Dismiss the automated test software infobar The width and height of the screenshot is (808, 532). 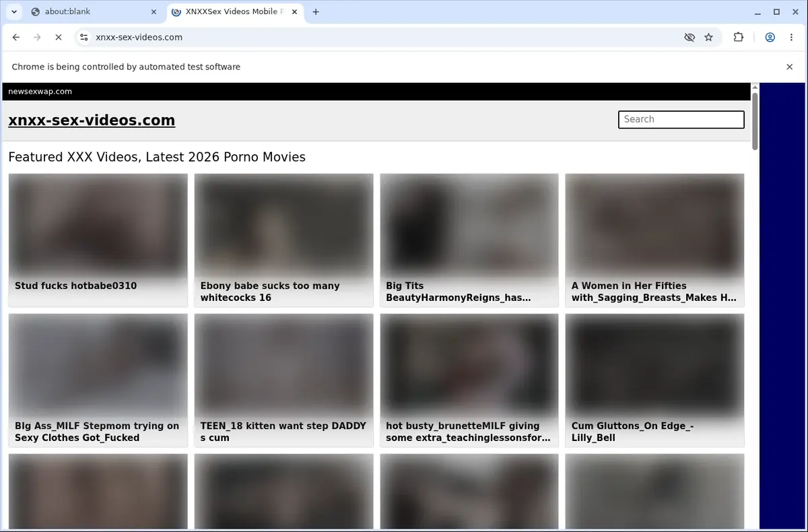pos(790,67)
